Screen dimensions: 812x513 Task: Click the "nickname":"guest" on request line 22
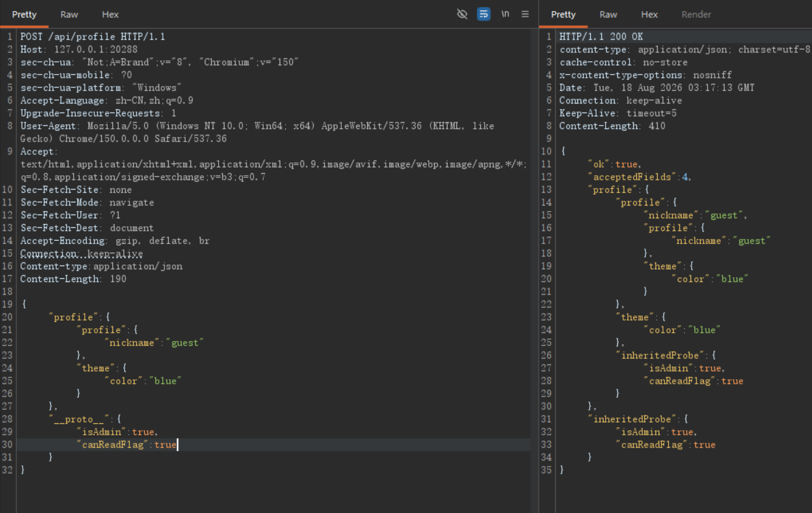point(154,343)
